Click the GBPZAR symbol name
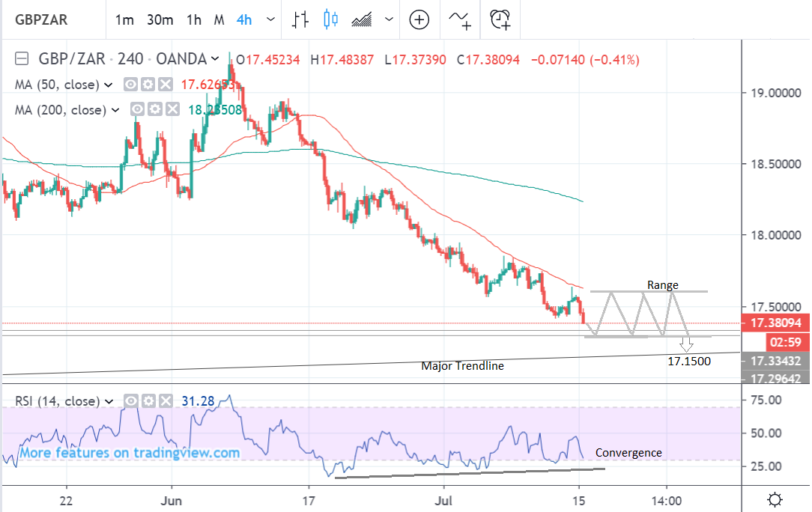812x512 pixels. pyautogui.click(x=43, y=20)
